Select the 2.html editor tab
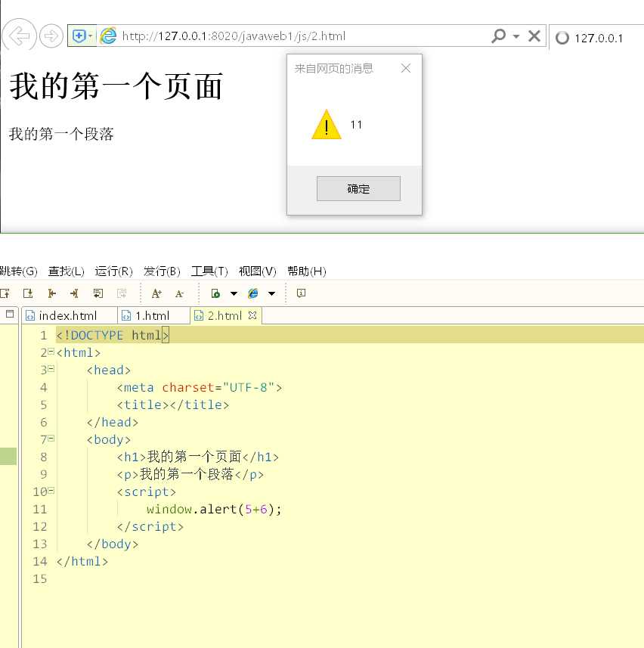The width and height of the screenshot is (644, 648). (x=224, y=316)
